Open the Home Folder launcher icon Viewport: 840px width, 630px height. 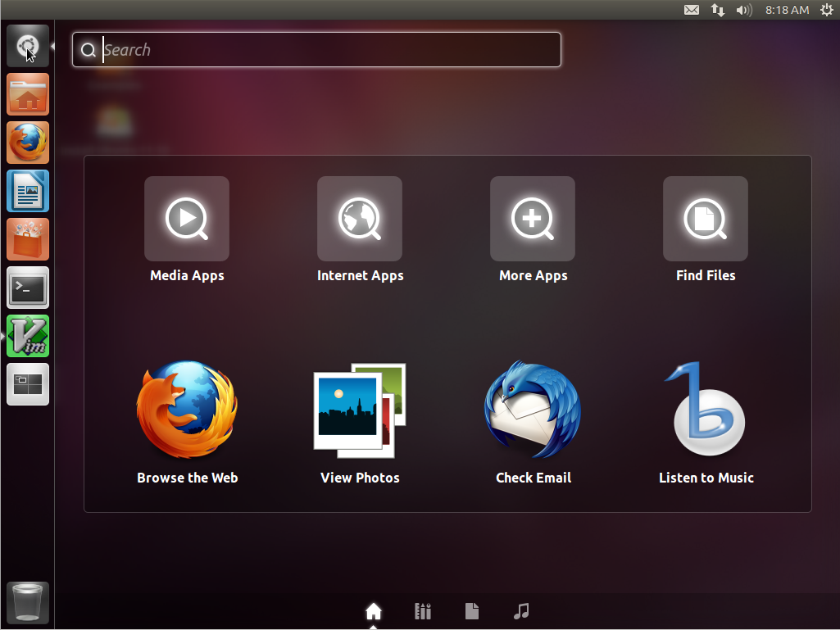(28, 94)
